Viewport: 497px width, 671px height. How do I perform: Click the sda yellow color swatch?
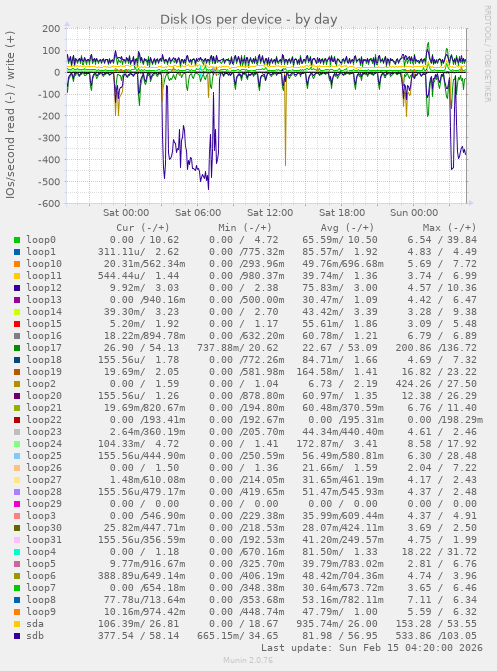(x=17, y=624)
